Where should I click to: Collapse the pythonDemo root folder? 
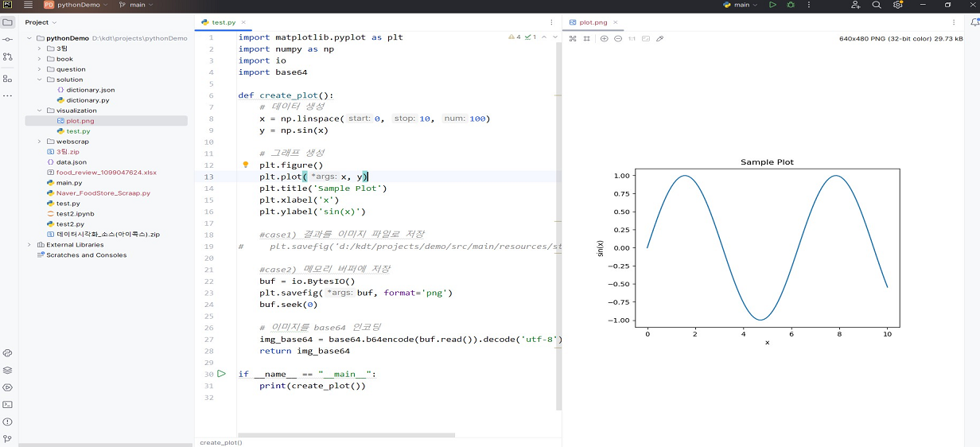click(29, 38)
